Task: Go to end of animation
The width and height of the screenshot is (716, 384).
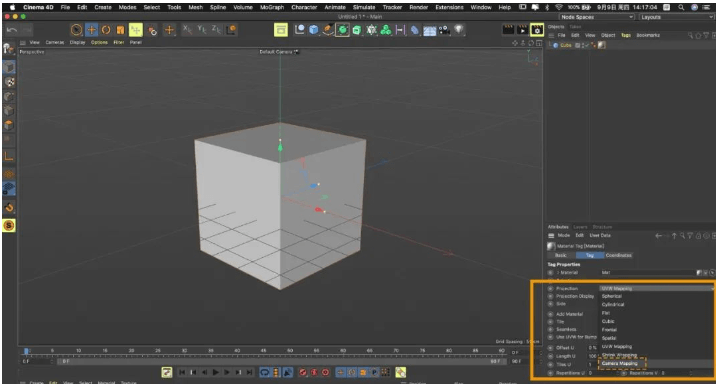Action: click(x=249, y=373)
